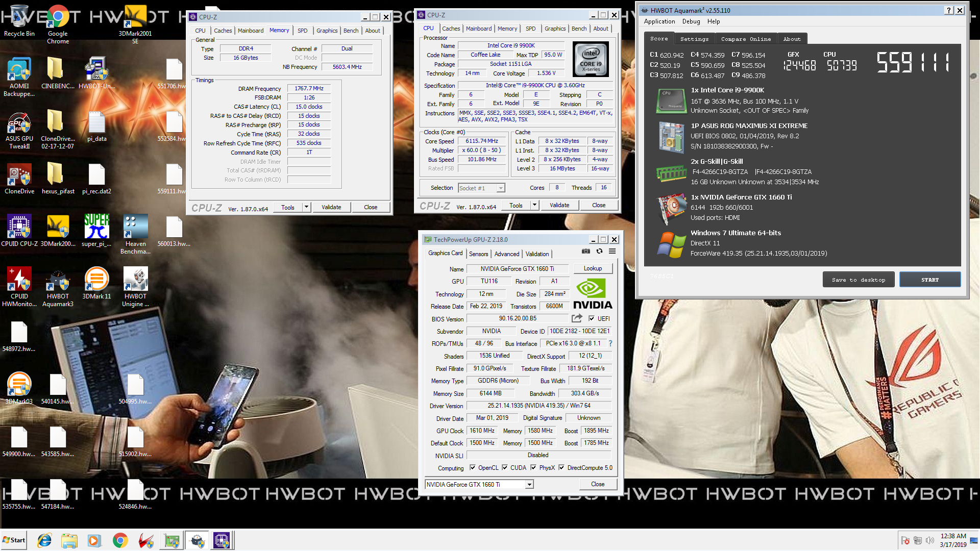The height and width of the screenshot is (551, 980).
Task: Launch CloneDrive desktop shortcut
Action: coord(19,179)
